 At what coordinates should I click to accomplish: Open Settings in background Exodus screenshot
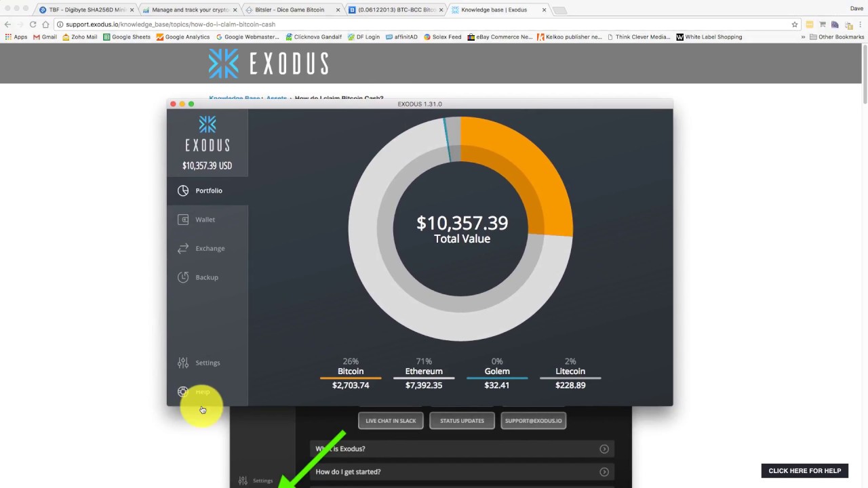[x=256, y=481]
